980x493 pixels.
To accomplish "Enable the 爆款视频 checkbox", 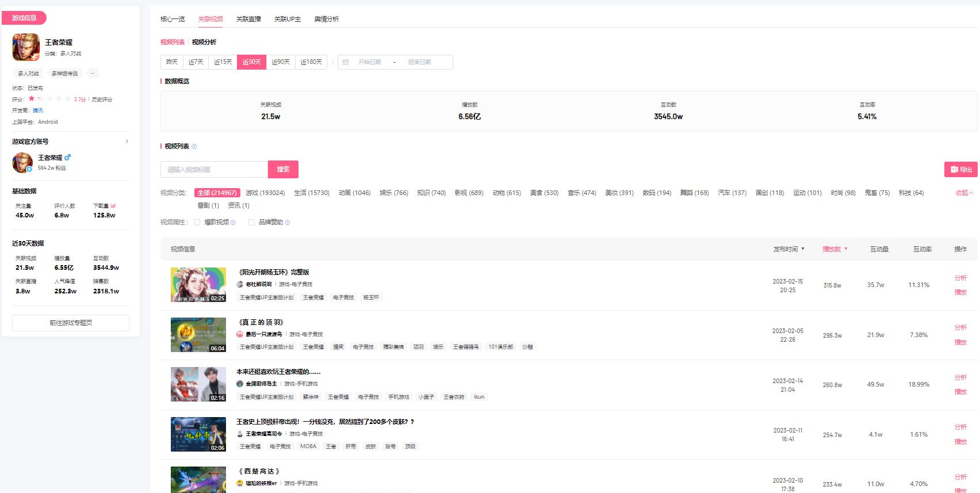I will tap(197, 222).
